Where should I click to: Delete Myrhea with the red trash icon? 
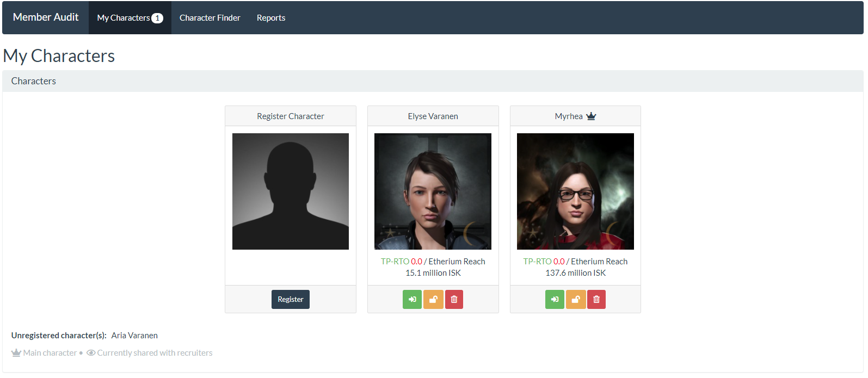point(596,299)
